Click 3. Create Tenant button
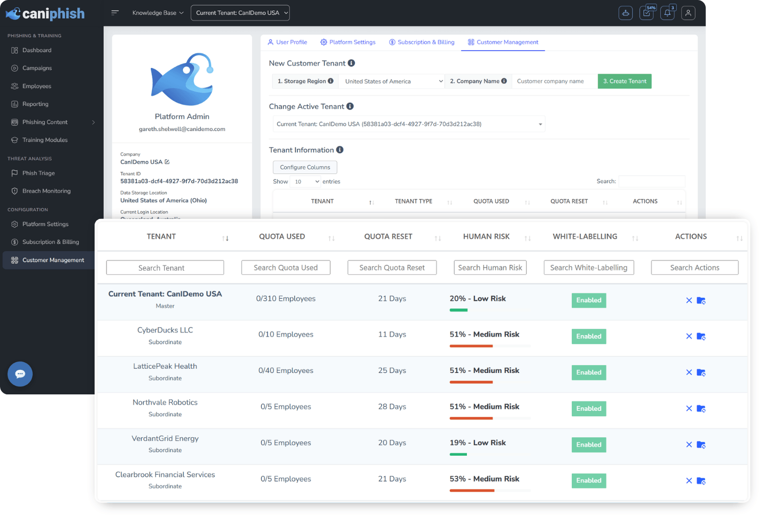The height and width of the screenshot is (532, 763). pyautogui.click(x=624, y=81)
